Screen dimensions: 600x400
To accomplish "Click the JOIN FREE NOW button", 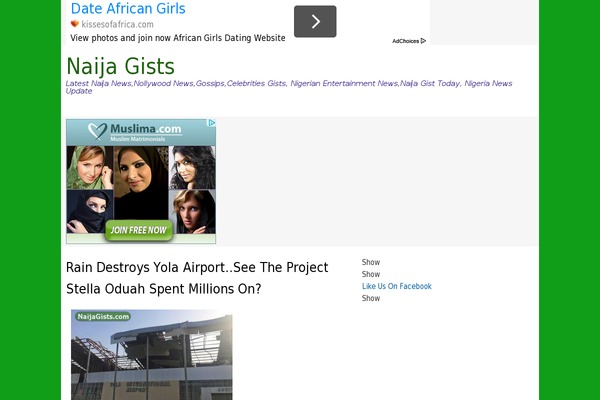I will [139, 230].
